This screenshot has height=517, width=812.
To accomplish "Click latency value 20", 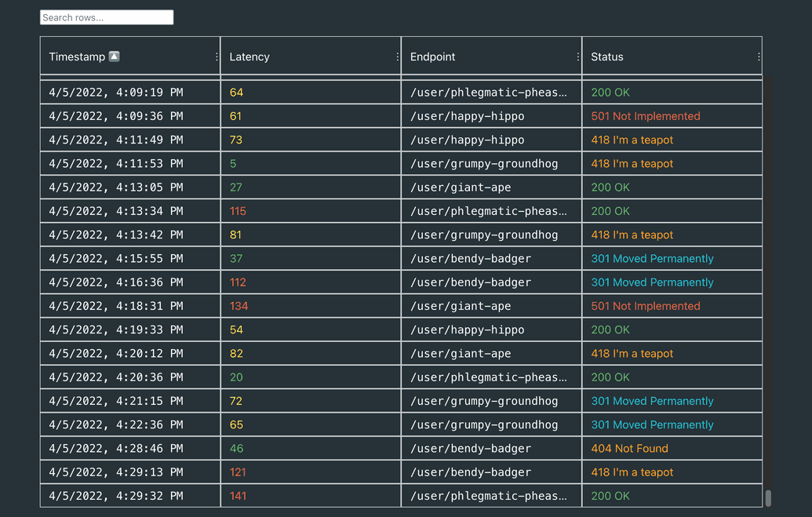I will (236, 377).
